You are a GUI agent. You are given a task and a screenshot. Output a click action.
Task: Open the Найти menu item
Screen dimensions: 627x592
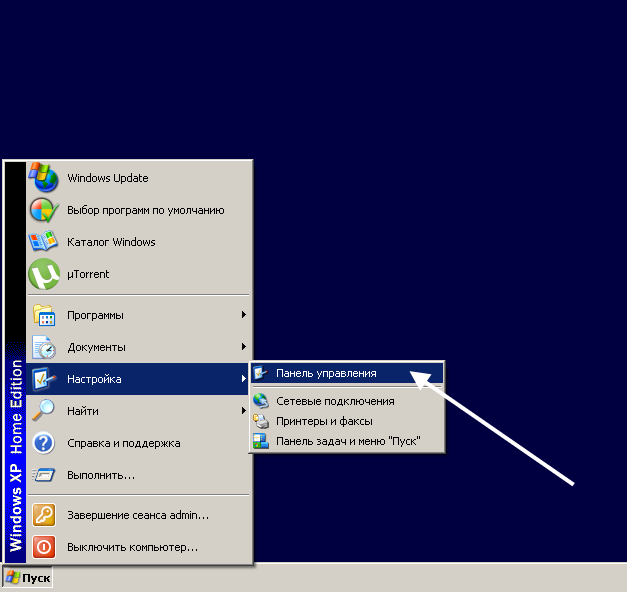[139, 411]
